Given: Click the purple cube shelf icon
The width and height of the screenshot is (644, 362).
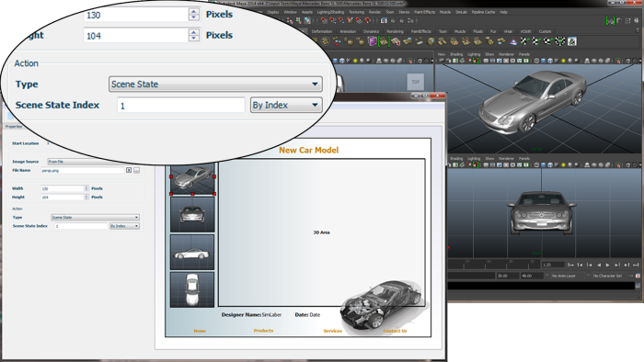Looking at the screenshot, I should coord(372,41).
